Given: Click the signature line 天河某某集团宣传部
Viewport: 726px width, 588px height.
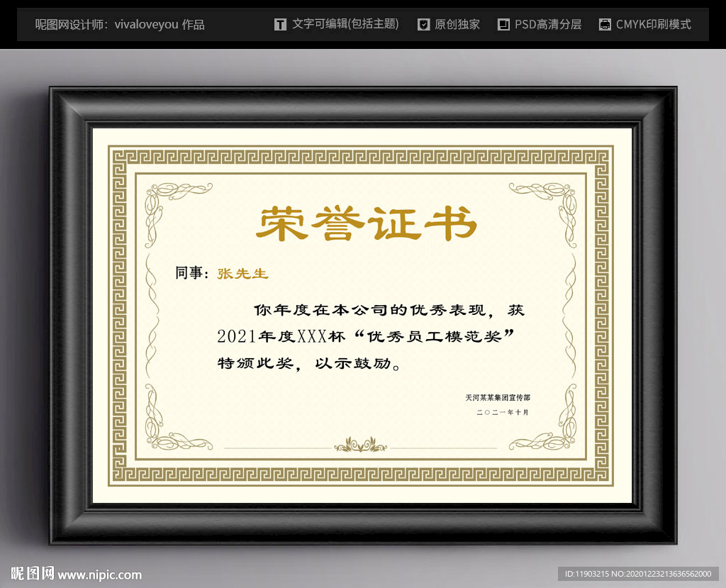Looking at the screenshot, I should pos(498,396).
